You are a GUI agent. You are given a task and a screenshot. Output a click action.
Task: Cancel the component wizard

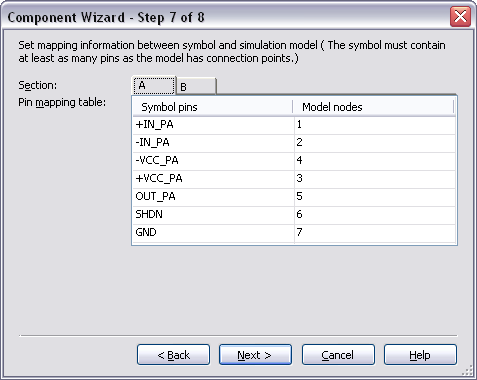click(338, 355)
